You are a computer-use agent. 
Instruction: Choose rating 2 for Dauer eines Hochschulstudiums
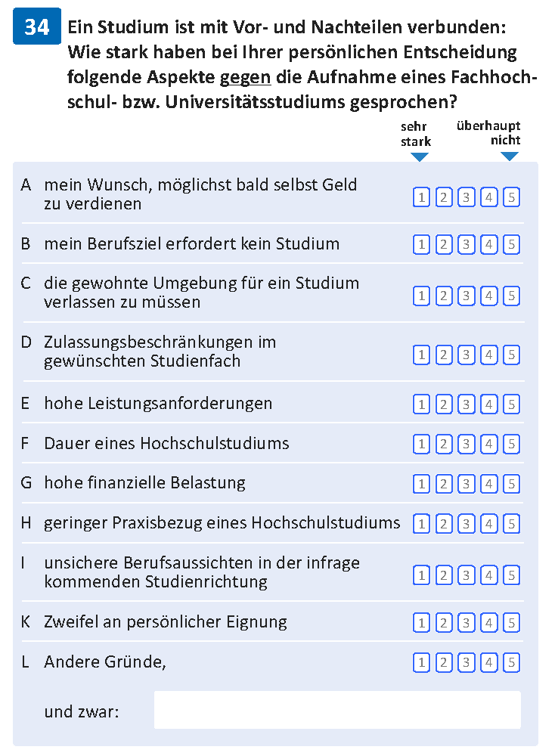coord(444,444)
